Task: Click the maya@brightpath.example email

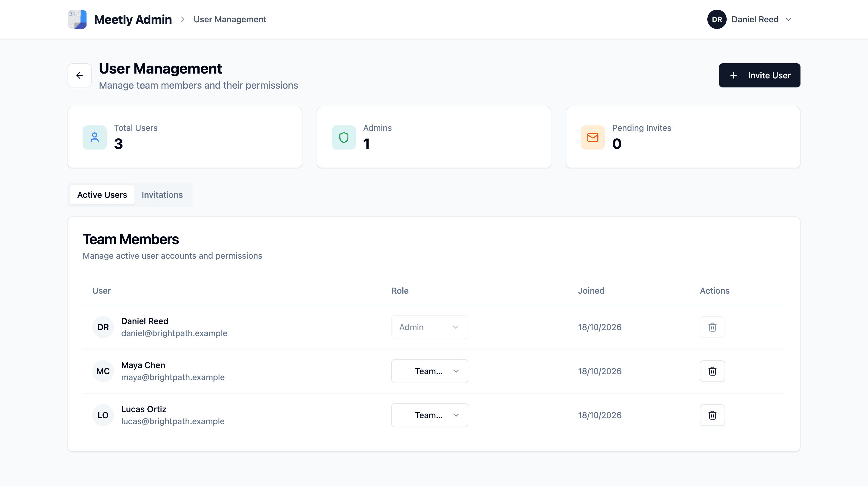Action: pos(173,377)
